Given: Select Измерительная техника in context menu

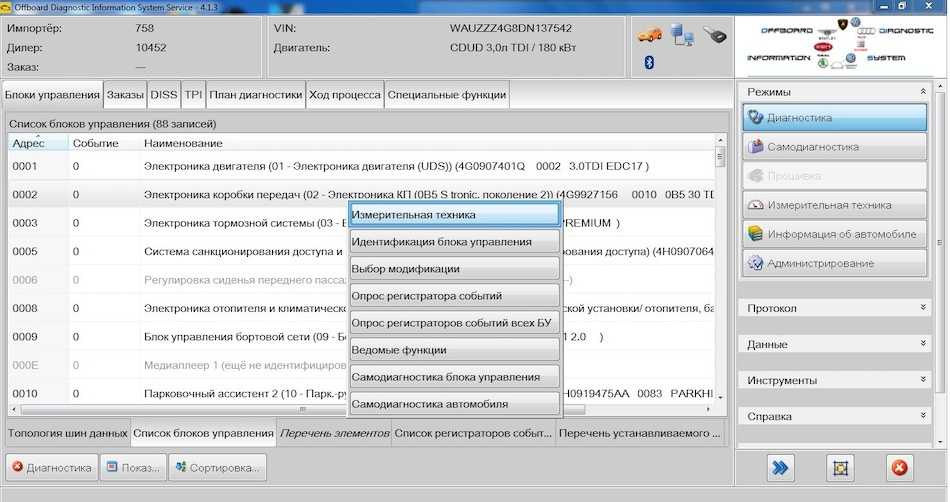Looking at the screenshot, I should point(453,215).
